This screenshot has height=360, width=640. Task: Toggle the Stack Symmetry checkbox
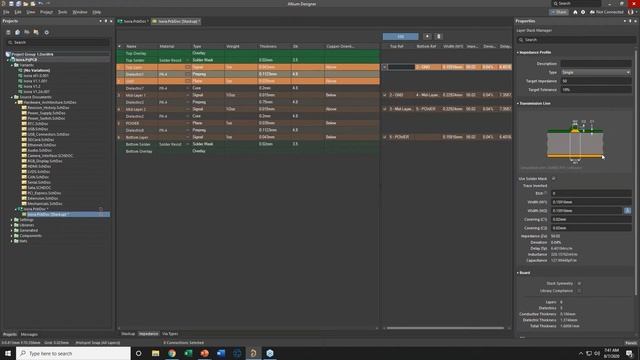click(x=579, y=283)
